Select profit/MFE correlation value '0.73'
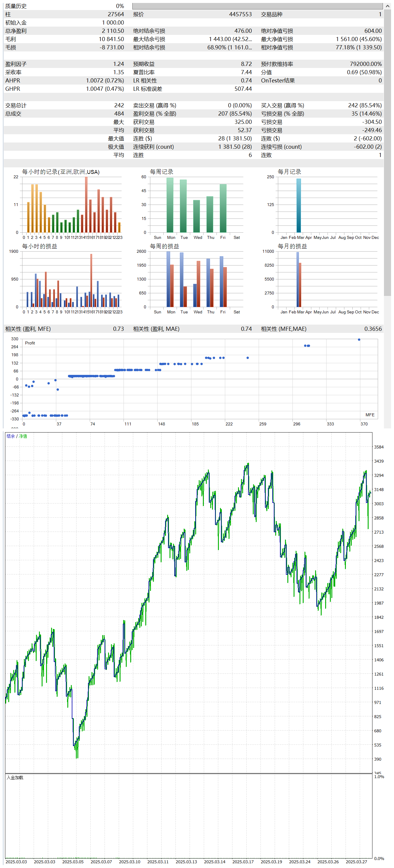394x868 pixels. (118, 329)
